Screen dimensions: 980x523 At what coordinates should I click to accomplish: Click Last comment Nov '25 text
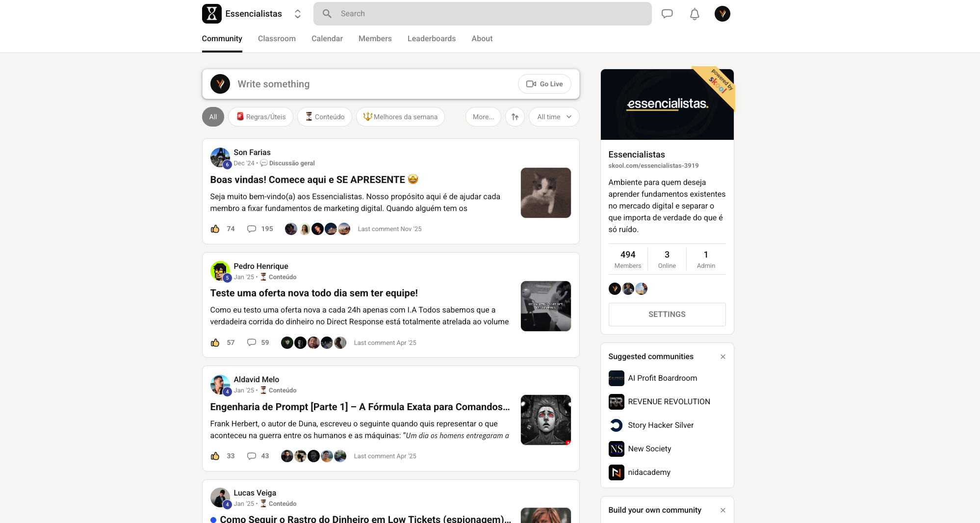click(390, 229)
